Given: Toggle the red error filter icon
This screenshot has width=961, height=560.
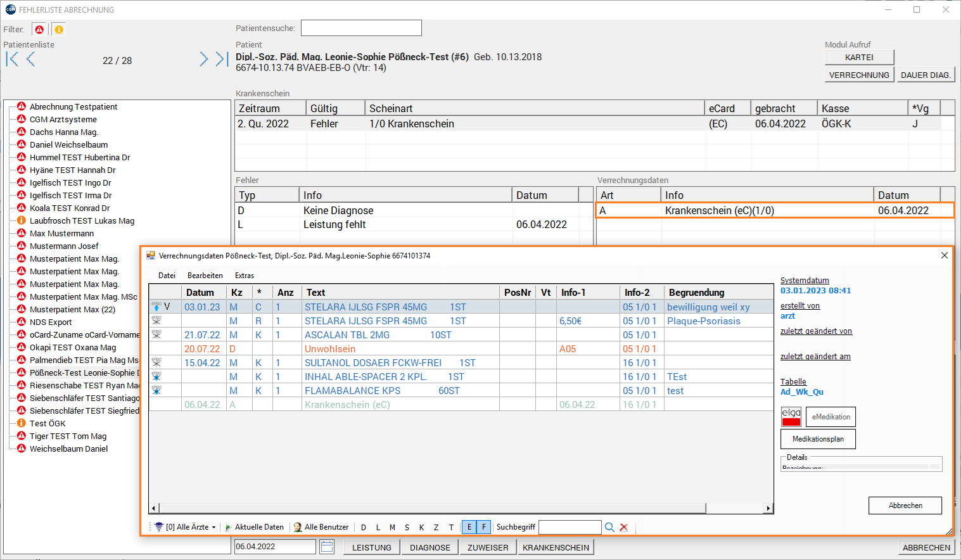Looking at the screenshot, I should click(39, 30).
